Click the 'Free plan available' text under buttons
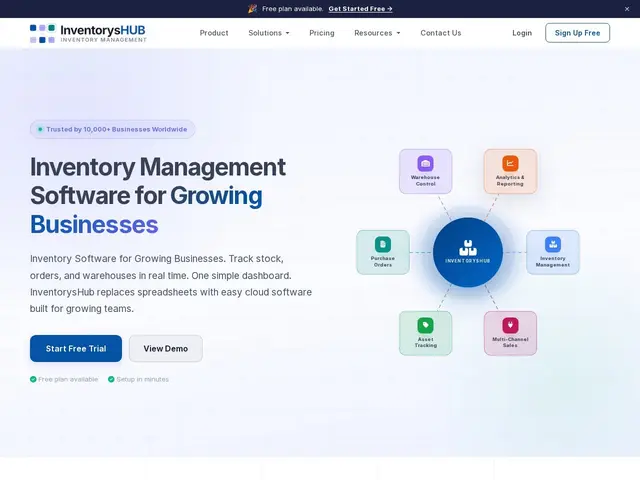 point(68,379)
